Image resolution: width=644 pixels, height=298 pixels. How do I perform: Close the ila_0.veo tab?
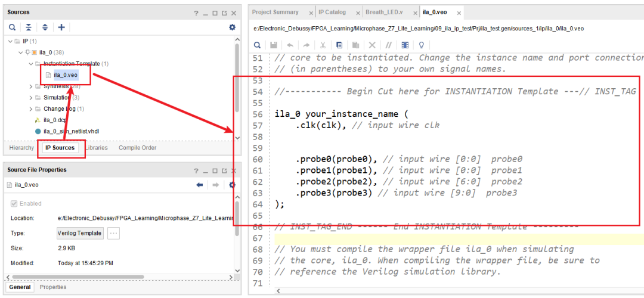pos(459,13)
